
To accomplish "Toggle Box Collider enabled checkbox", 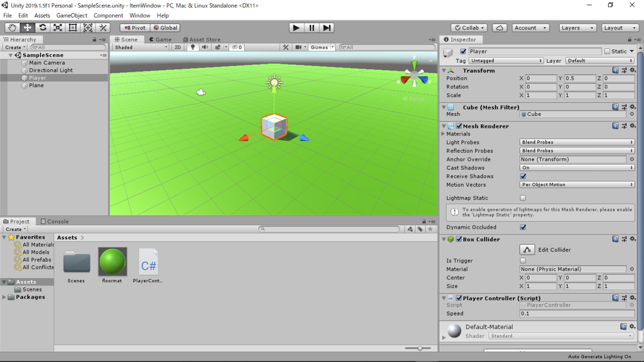I will (459, 239).
